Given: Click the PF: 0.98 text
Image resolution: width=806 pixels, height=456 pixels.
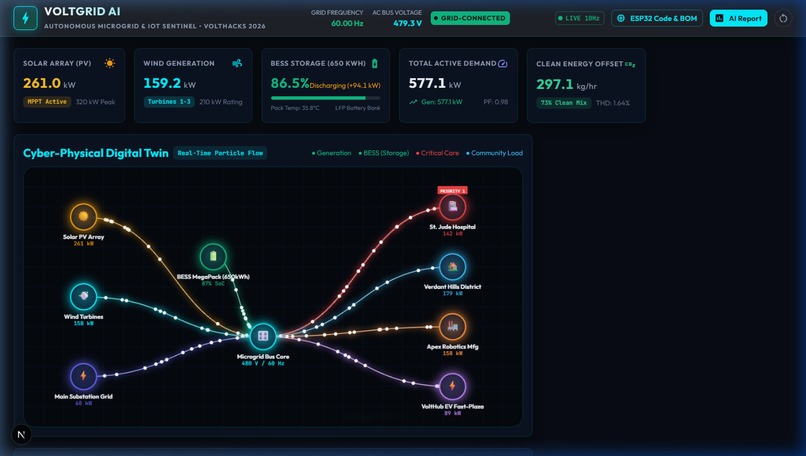Looking at the screenshot, I should tap(496, 102).
